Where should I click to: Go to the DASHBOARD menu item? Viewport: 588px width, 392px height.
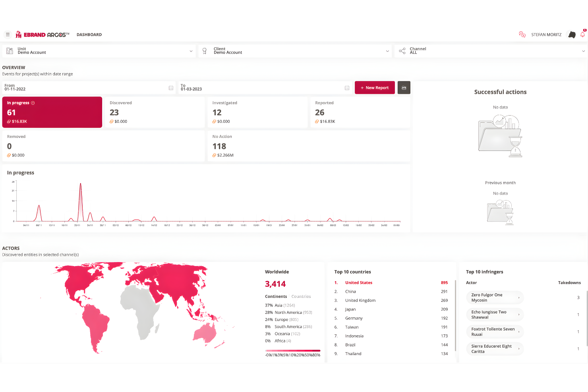pyautogui.click(x=89, y=35)
